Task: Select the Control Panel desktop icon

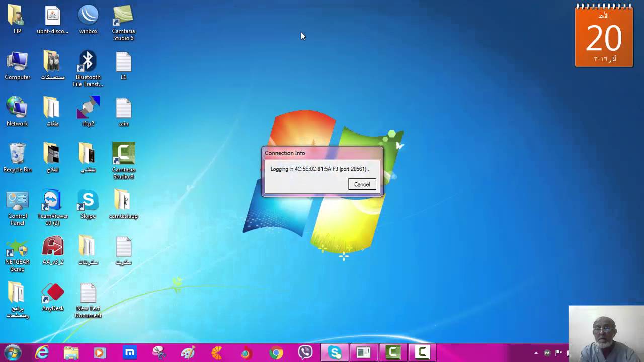Action: [17, 208]
